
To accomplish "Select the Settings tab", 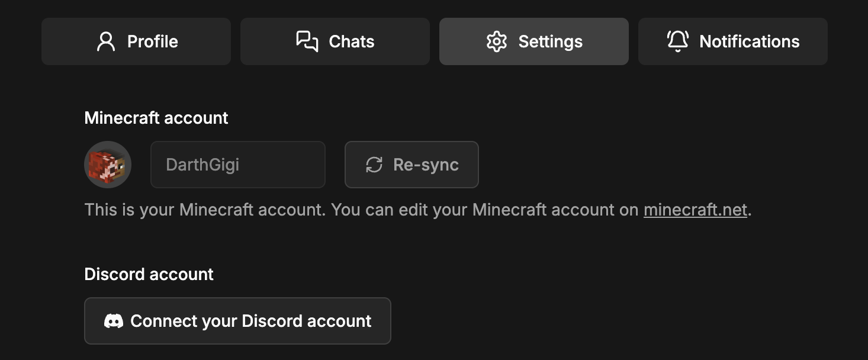I will click(x=533, y=41).
